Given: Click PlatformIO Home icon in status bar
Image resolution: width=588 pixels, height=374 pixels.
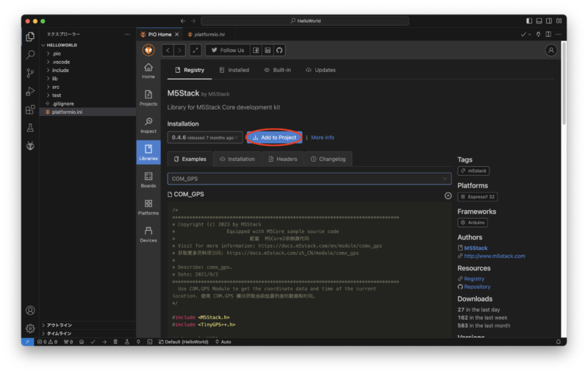Looking at the screenshot, I should pos(82,342).
